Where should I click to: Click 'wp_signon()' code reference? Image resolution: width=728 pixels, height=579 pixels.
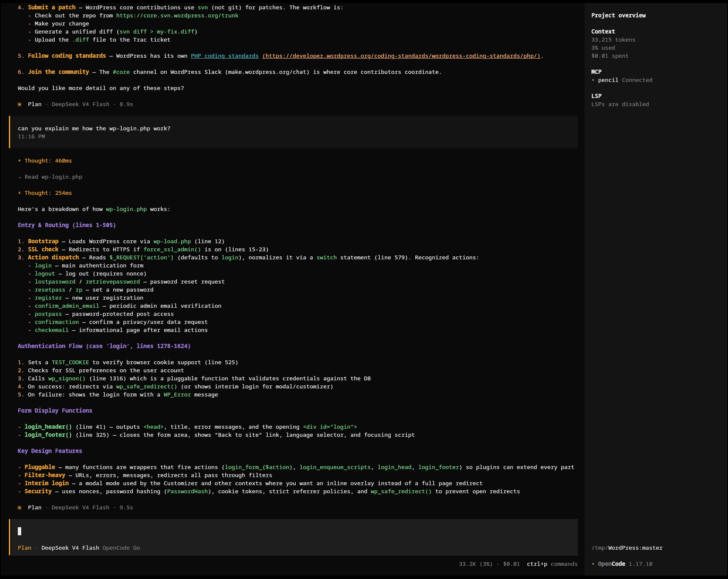pos(67,379)
